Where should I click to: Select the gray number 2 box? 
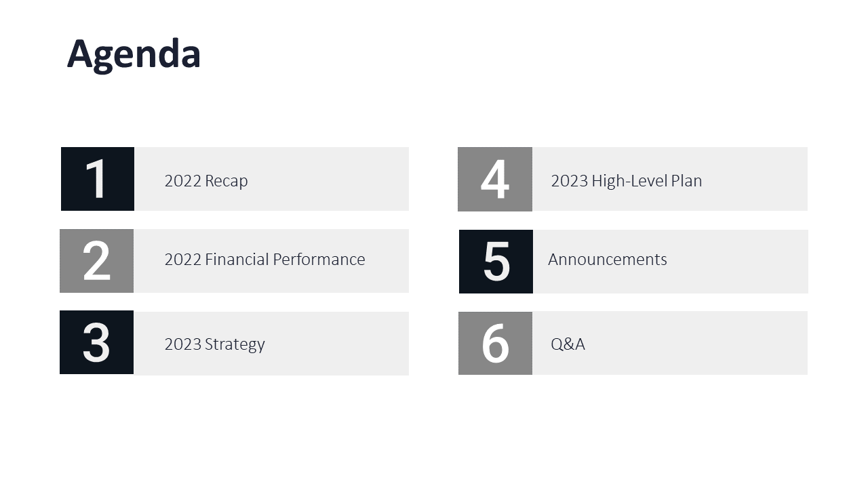(96, 261)
